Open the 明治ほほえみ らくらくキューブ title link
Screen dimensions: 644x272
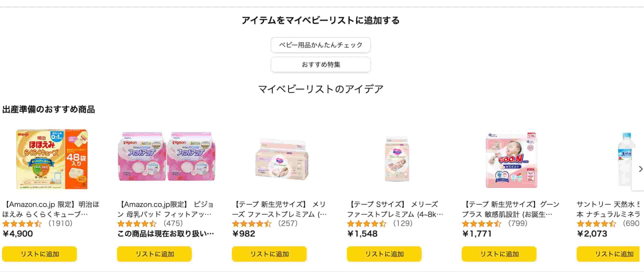[x=50, y=209]
